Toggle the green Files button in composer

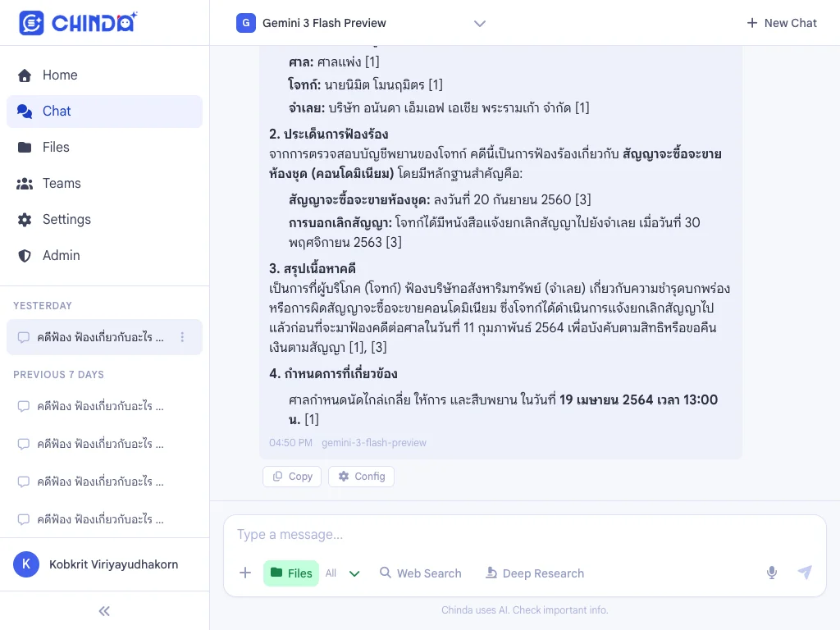click(291, 573)
